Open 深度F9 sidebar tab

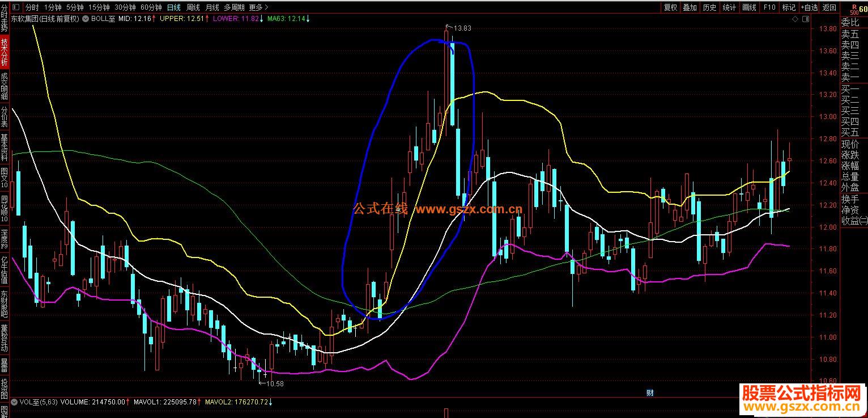point(5,240)
